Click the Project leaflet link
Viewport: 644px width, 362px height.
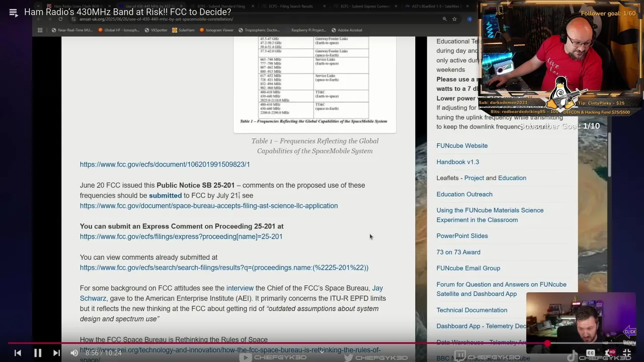point(474,178)
